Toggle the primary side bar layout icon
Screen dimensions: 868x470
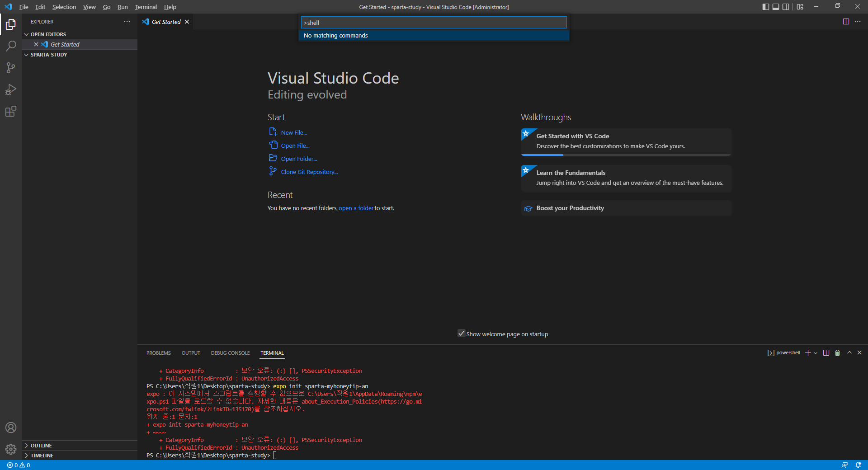765,7
